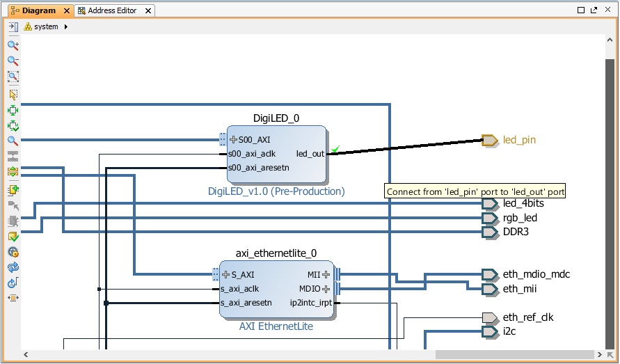Click the Add IP icon
The width and height of the screenshot is (620, 364).
point(13,190)
